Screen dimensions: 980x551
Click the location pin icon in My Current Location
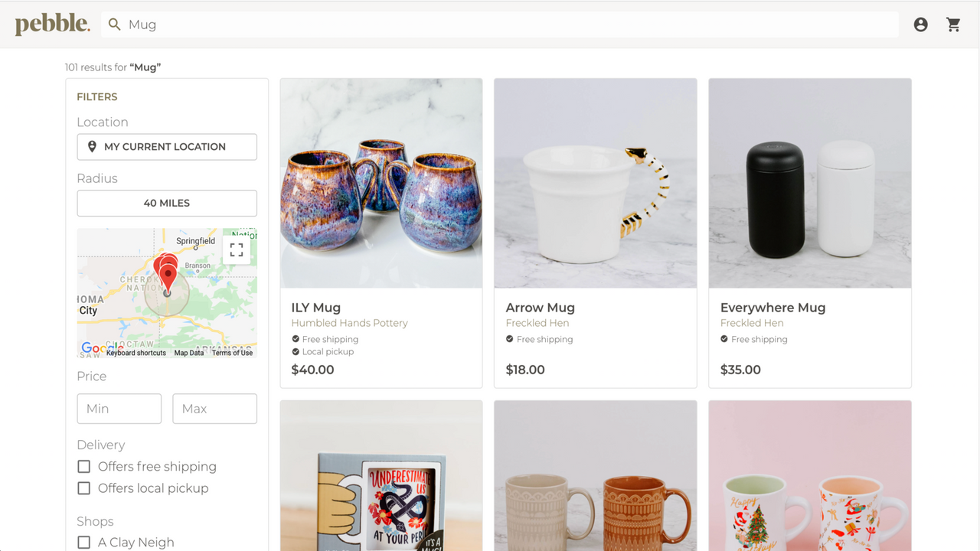pyautogui.click(x=92, y=146)
